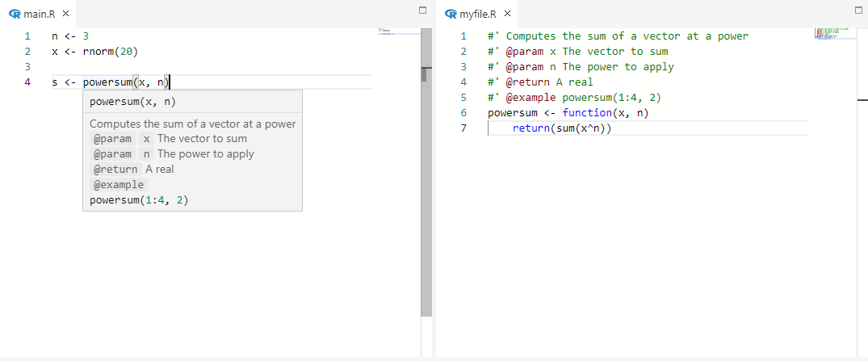Maximize the main.R editor pane

click(x=423, y=10)
